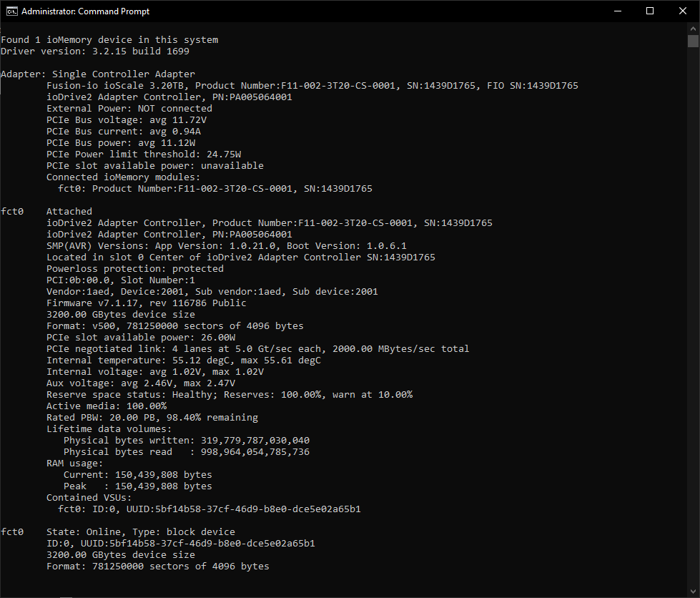Click 'PCI:0b:00.0, Slot Number:1' line
This screenshot has width=700, height=598.
(x=121, y=280)
